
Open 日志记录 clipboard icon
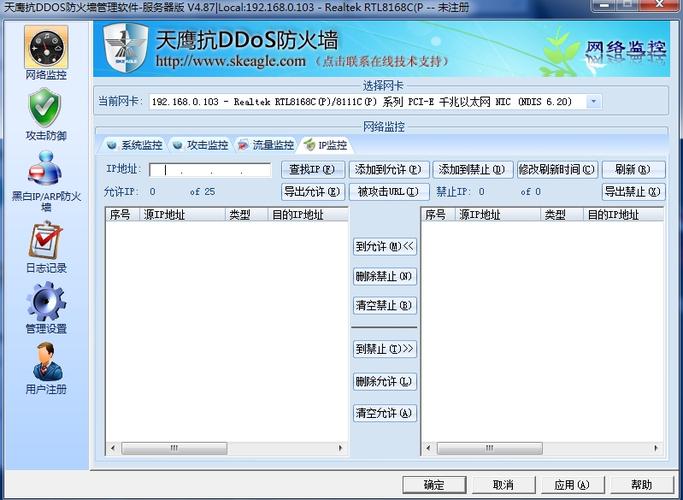tap(45, 240)
